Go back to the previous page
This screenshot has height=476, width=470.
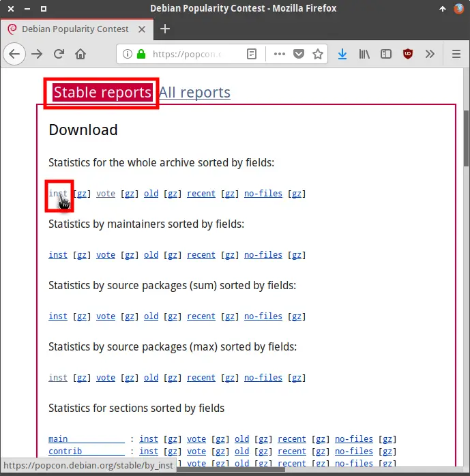(x=14, y=55)
